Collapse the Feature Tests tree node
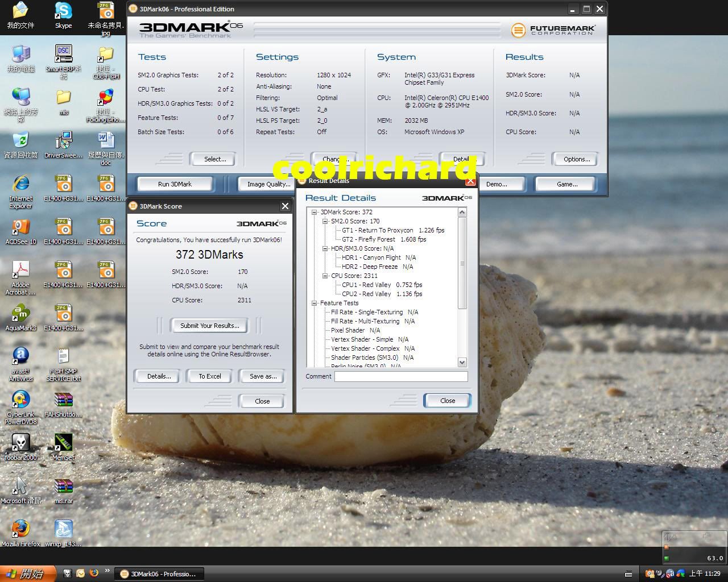The image size is (728, 582). (x=314, y=303)
